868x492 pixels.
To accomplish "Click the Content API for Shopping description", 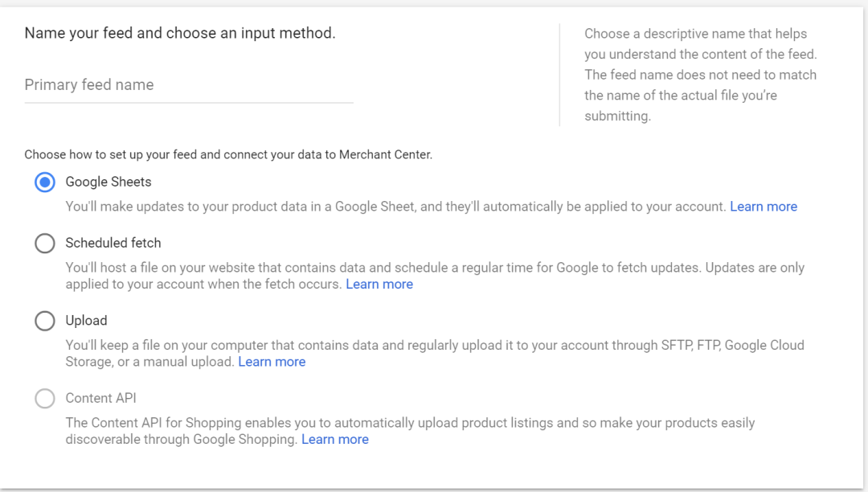I will pos(410,431).
